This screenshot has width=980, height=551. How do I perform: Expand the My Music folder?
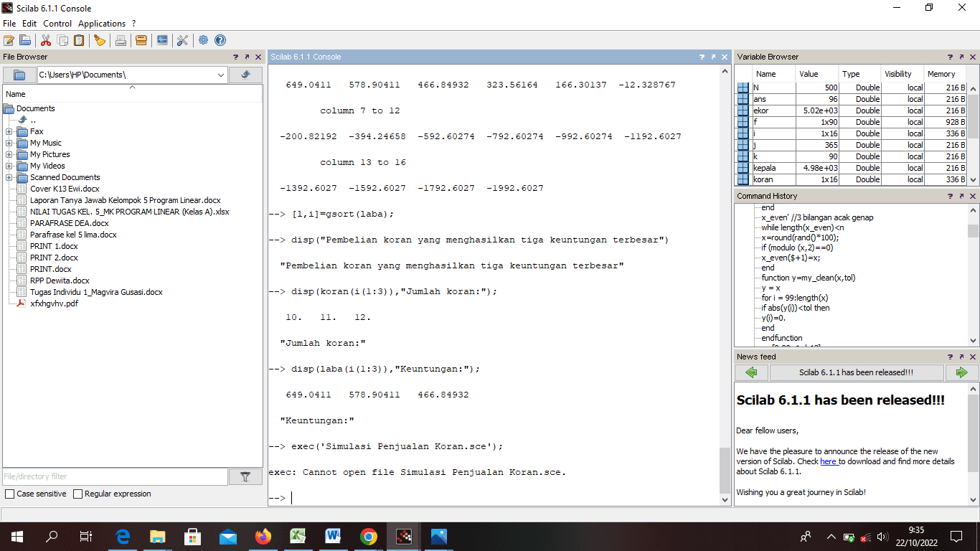coord(9,143)
